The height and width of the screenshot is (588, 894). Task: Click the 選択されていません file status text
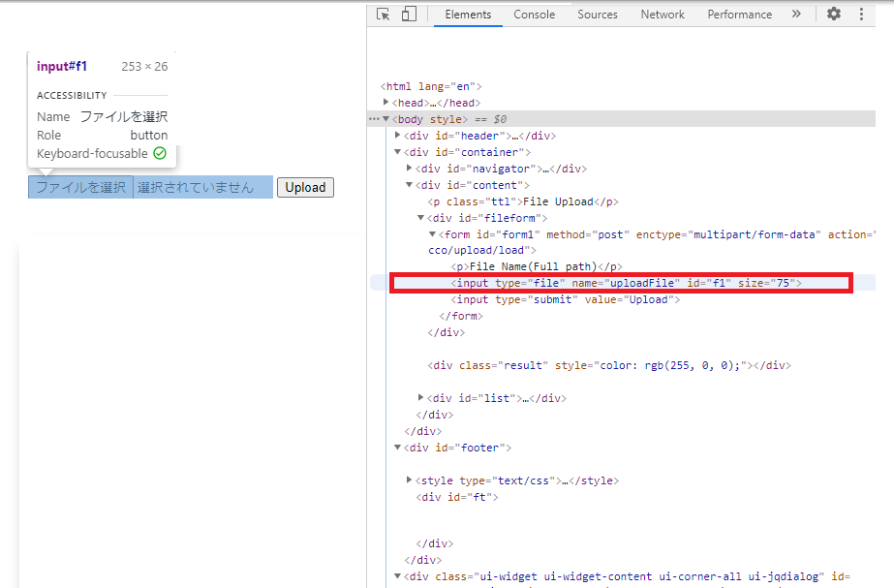[196, 187]
